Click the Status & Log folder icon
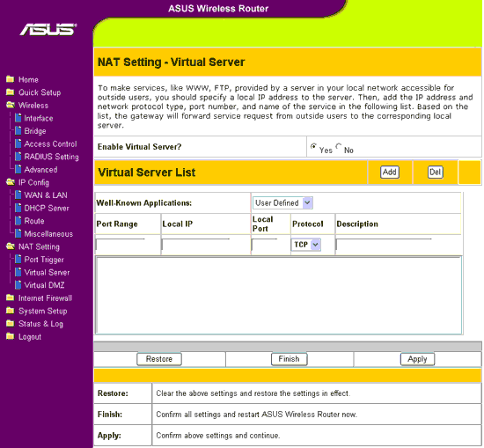Viewport: 484px width, 448px height. (x=11, y=324)
